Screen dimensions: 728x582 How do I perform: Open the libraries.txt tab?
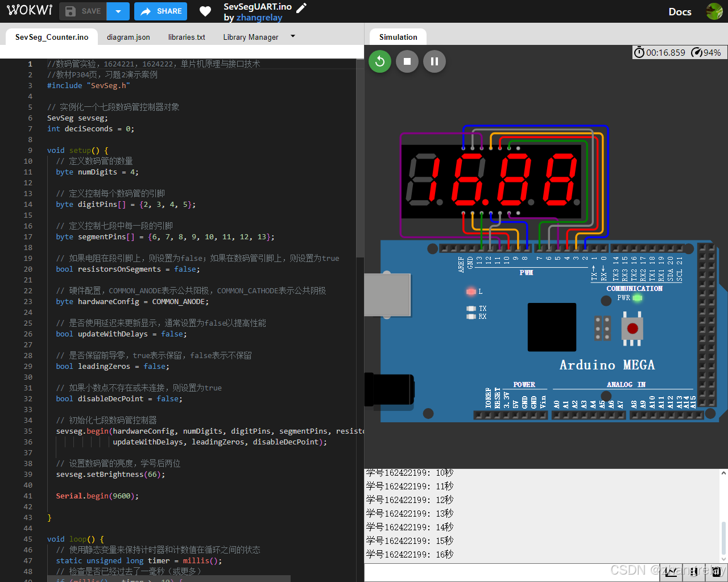pos(187,37)
